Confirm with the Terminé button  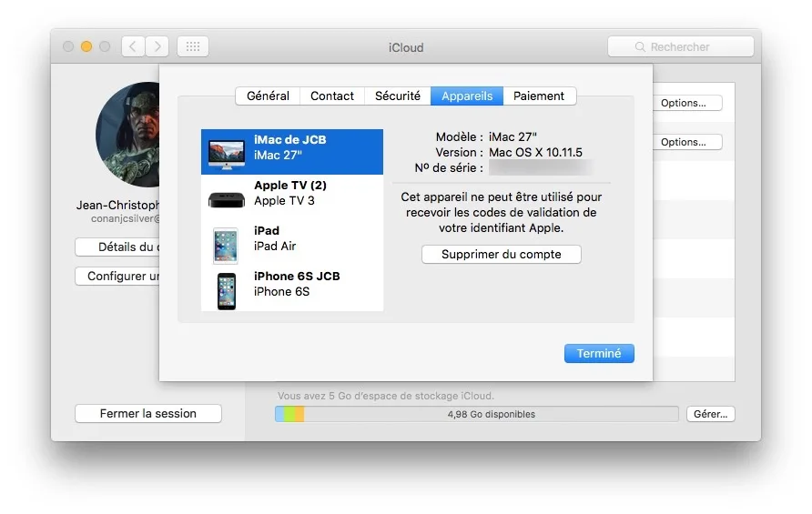coord(599,354)
